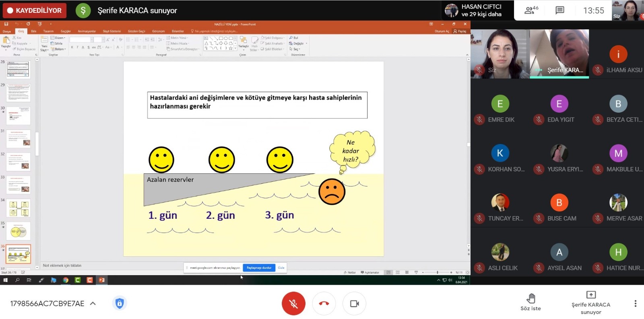Open the meeting chat panel
The image size is (644, 319).
[x=559, y=10]
